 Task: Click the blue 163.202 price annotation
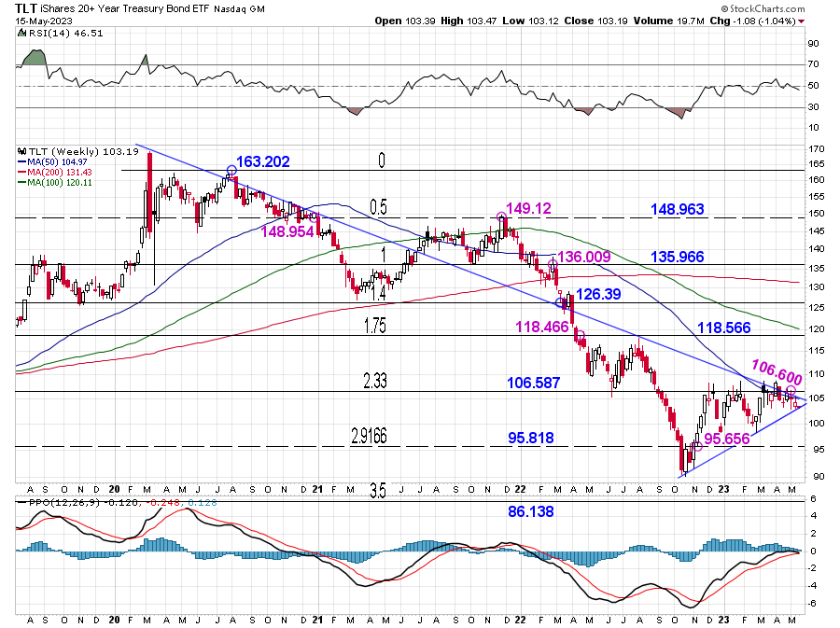pyautogui.click(x=263, y=161)
